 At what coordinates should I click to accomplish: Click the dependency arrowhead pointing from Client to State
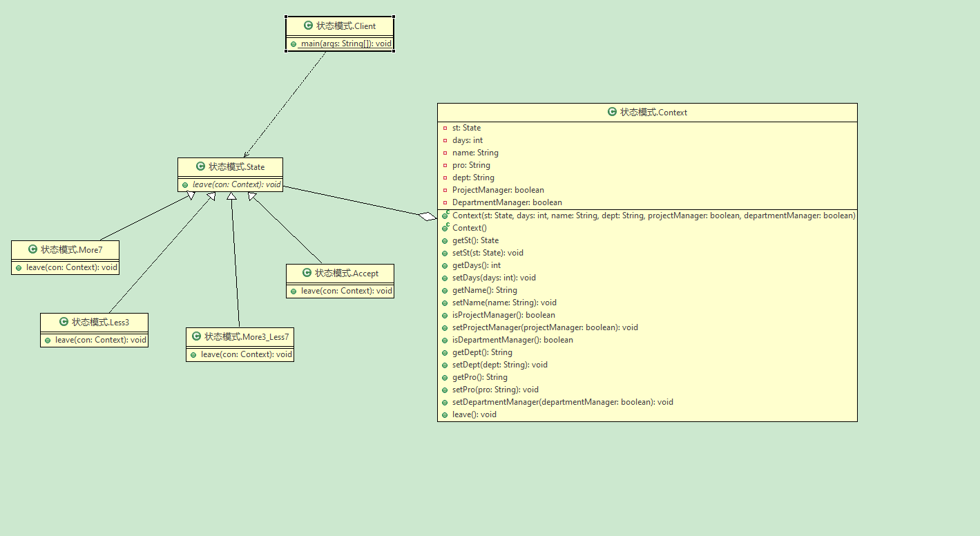(x=246, y=154)
